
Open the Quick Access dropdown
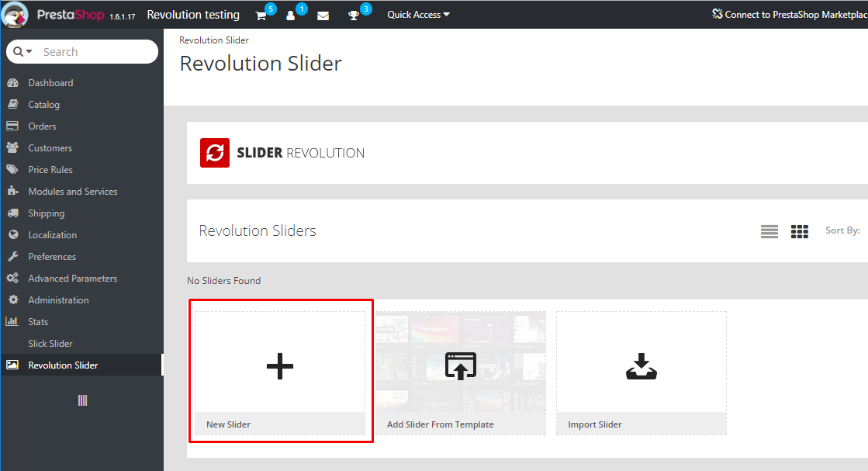click(x=417, y=14)
